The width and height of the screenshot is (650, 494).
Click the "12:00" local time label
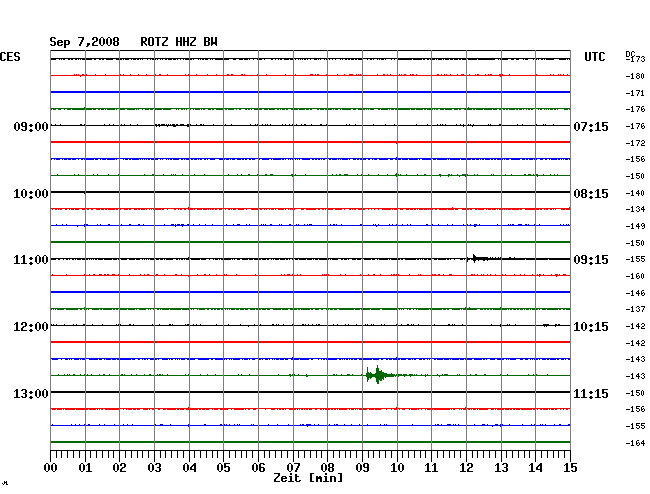(x=31, y=327)
